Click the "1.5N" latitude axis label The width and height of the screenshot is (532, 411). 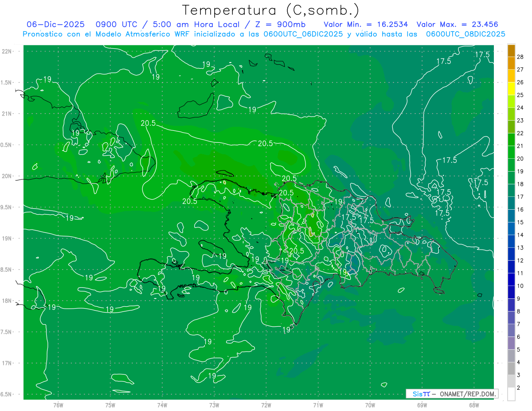point(6,83)
